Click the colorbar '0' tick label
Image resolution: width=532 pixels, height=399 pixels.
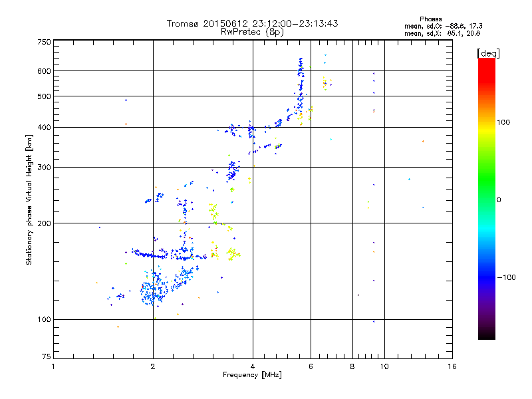[499, 200]
